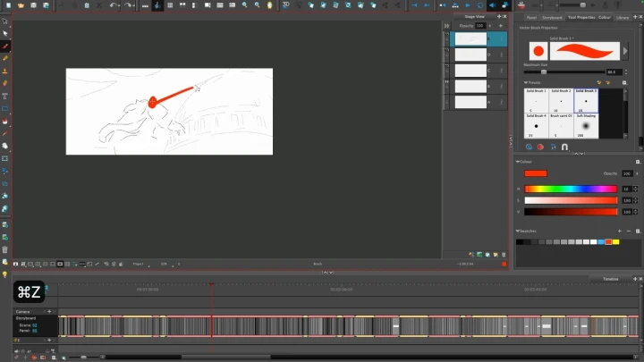Select the Brush tool in left toolbar
644x362 pixels.
(5, 46)
